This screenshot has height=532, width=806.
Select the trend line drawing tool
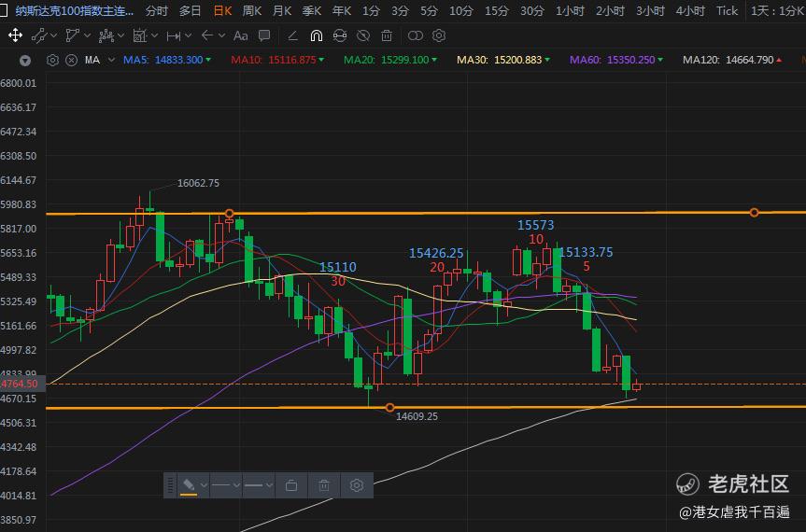click(38, 35)
